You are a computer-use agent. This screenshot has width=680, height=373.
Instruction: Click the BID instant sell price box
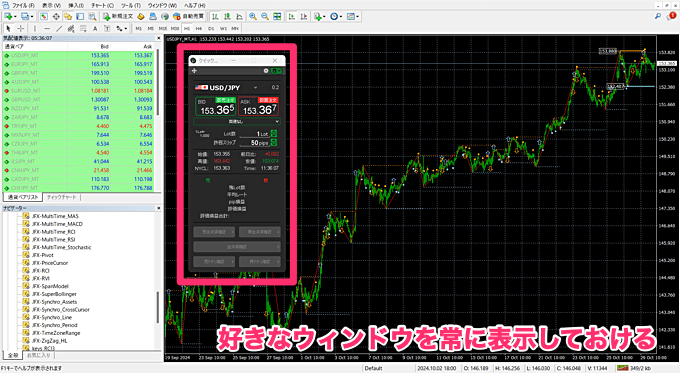click(216, 107)
